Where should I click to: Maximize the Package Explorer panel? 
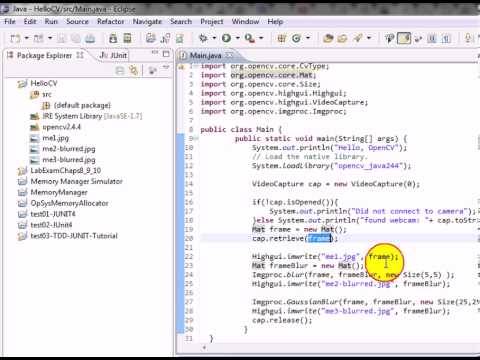[x=166, y=54]
